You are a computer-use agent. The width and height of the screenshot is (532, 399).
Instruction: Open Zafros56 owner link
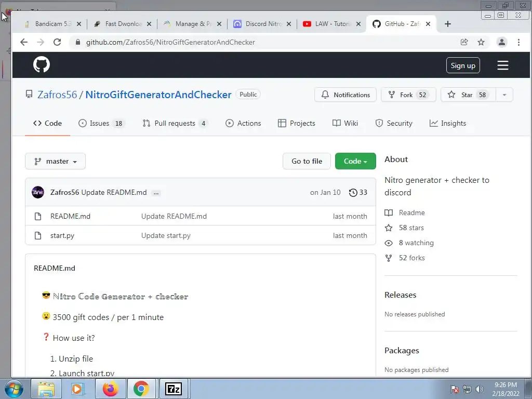(57, 95)
